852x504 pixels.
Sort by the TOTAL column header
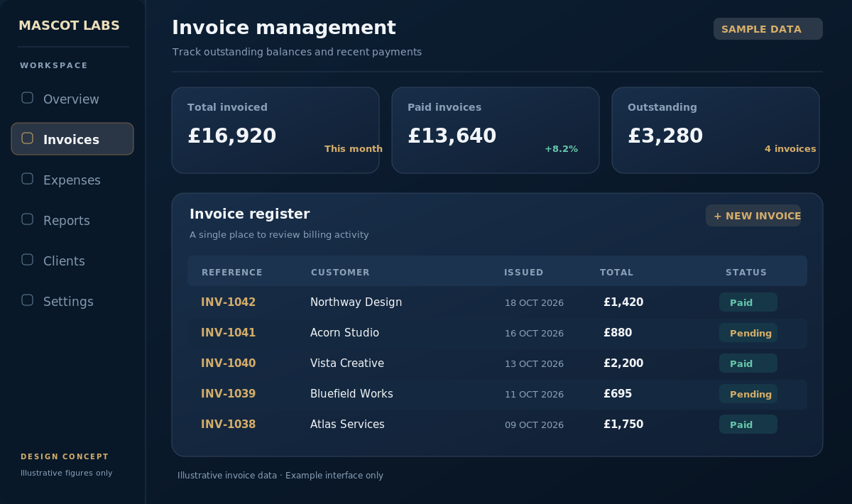coord(616,273)
